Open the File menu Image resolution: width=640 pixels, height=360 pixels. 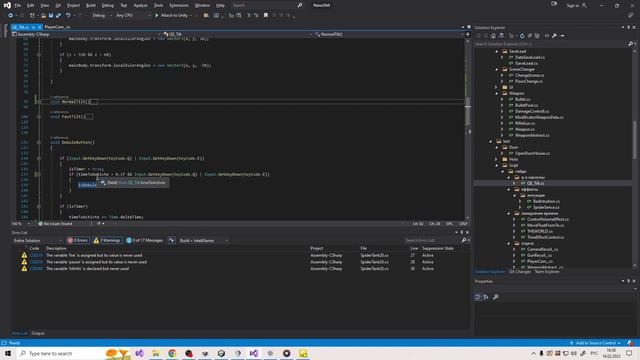tap(18, 5)
